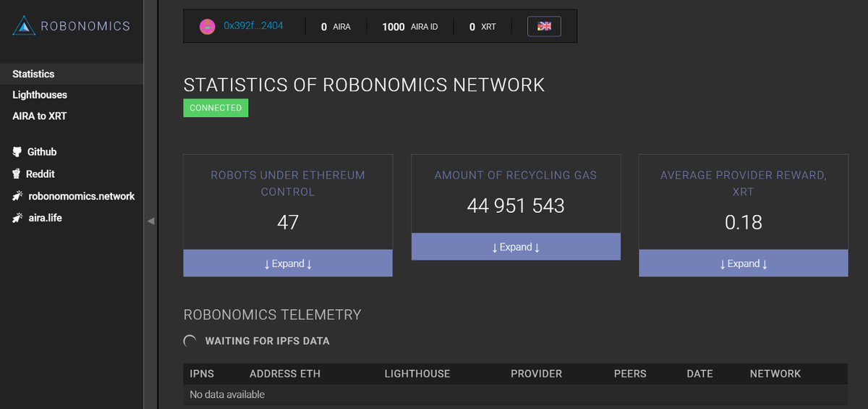The image size is (868, 409).
Task: Open the Github link
Action: pyautogui.click(x=42, y=152)
